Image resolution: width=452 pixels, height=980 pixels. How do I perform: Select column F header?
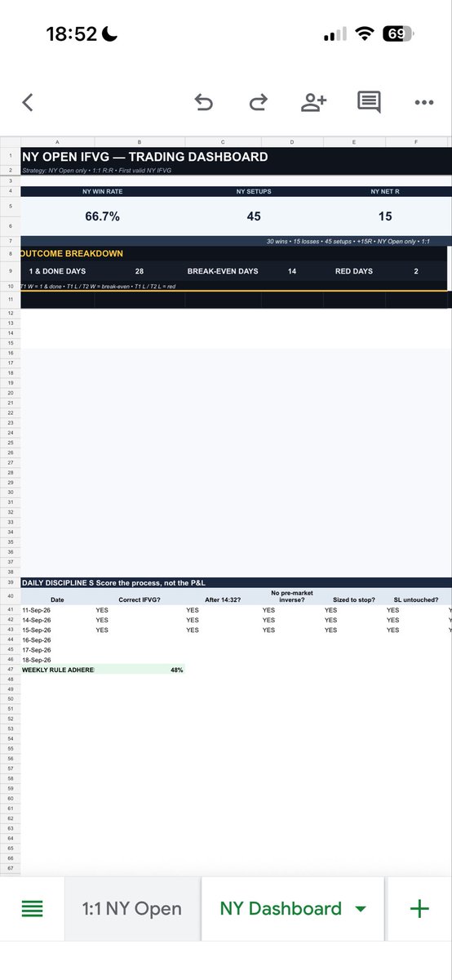[x=416, y=143]
